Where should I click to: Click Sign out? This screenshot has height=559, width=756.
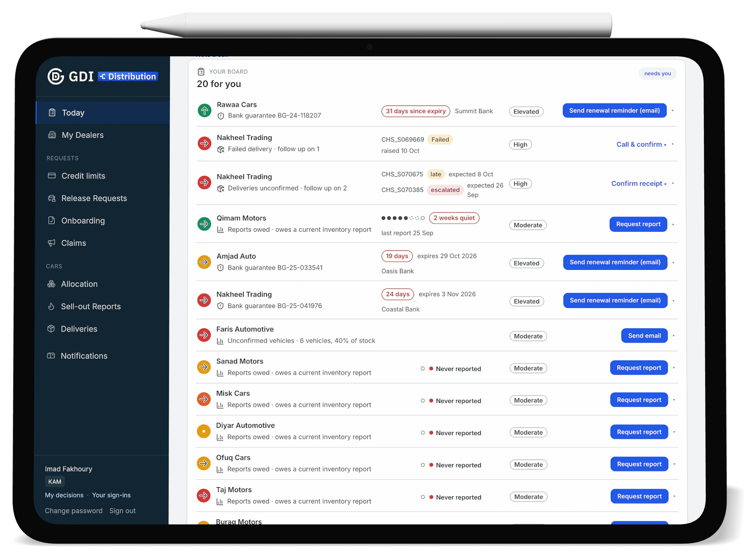tap(122, 511)
